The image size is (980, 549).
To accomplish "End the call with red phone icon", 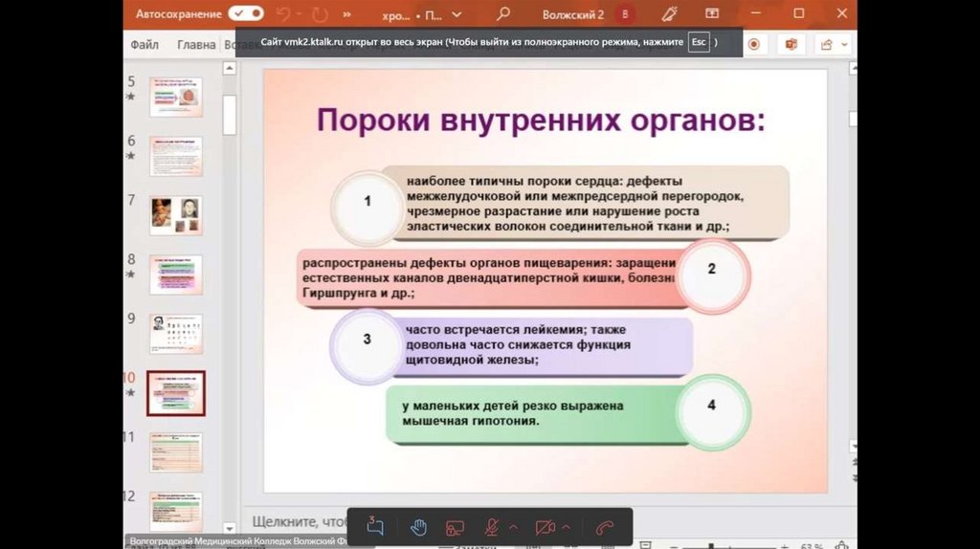I will [604, 527].
